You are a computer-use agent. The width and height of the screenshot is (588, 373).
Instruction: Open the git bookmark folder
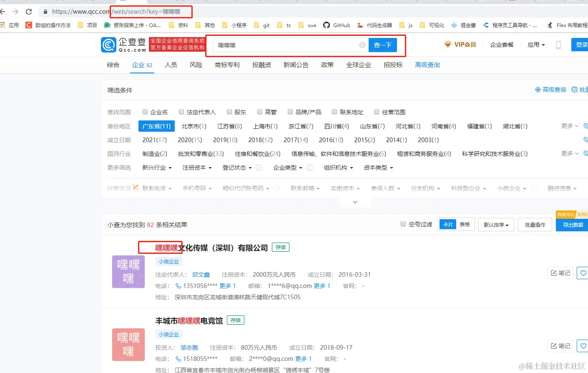[262, 25]
